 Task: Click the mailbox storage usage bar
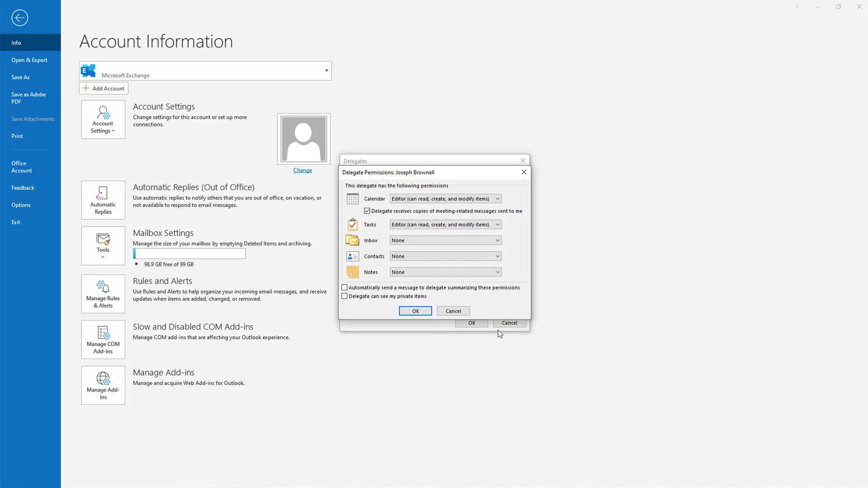189,253
